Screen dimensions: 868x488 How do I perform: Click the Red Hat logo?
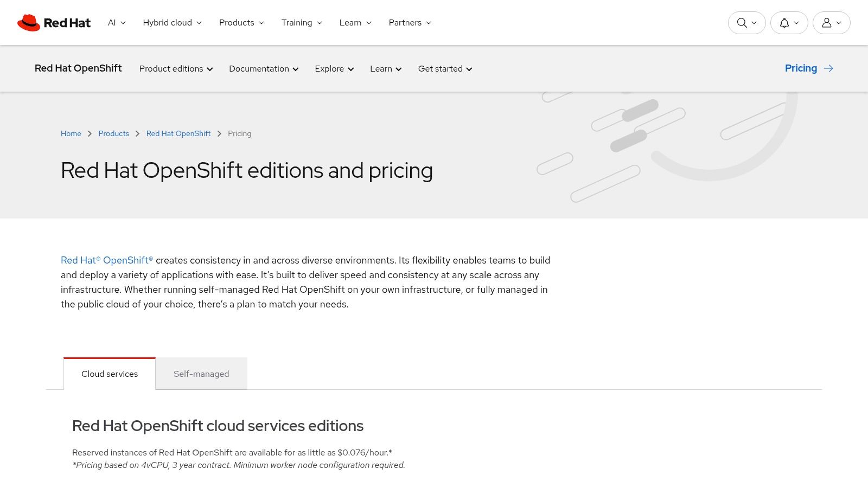54,22
